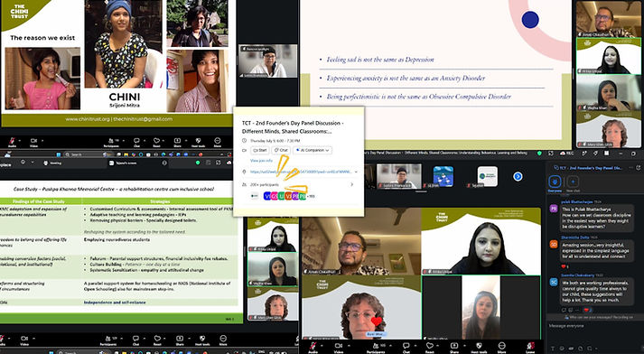Expand the AI Companion dropdown

pyautogui.click(x=313, y=150)
